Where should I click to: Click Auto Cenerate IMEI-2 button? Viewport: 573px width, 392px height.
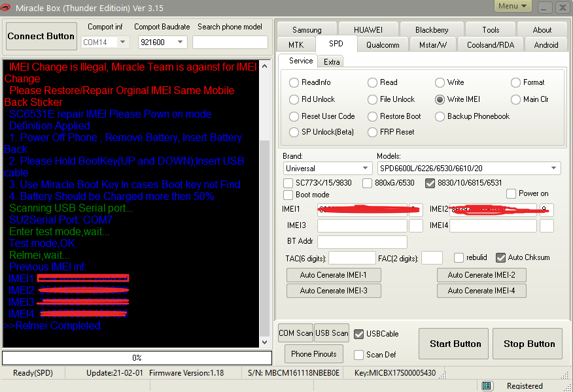point(481,275)
